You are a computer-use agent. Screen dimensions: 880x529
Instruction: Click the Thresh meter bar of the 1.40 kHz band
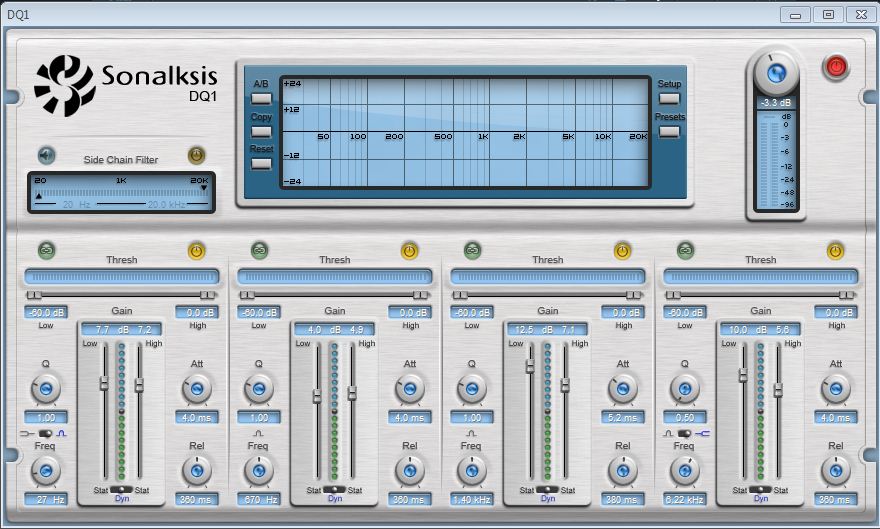pyautogui.click(x=548, y=277)
